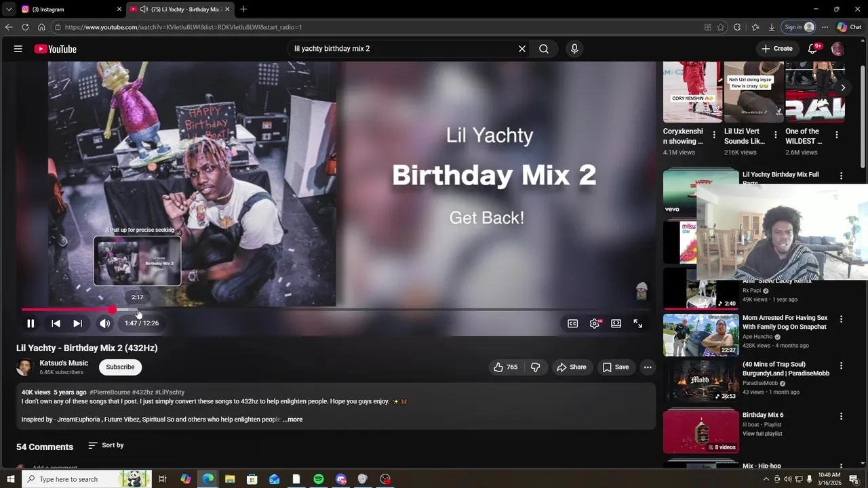This screenshot has height=488, width=868.
Task: Open the browser downloads icon
Action: tap(772, 27)
